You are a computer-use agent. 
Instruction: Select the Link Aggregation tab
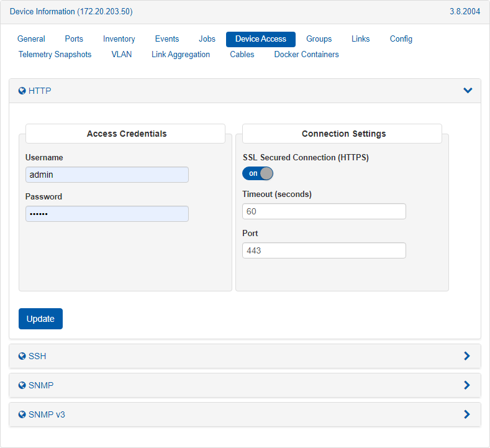pos(181,55)
